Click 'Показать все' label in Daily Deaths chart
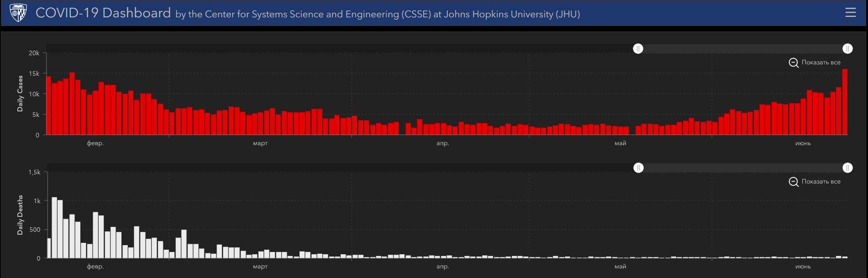 point(821,182)
